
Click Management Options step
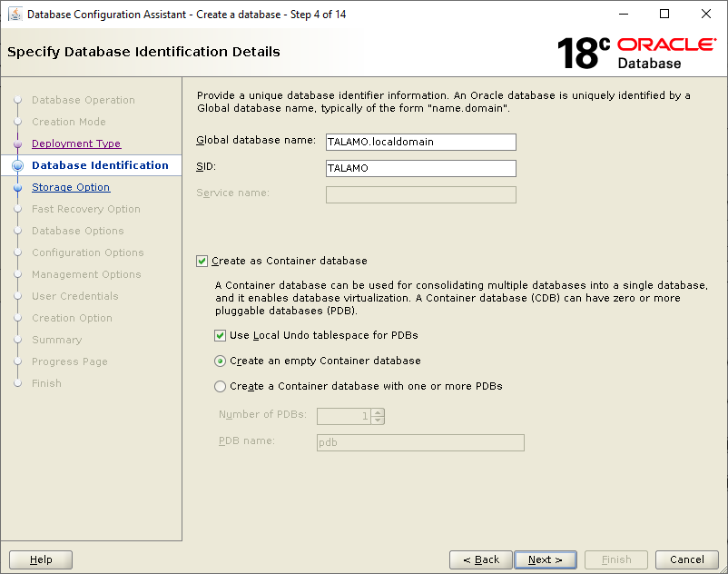[86, 274]
